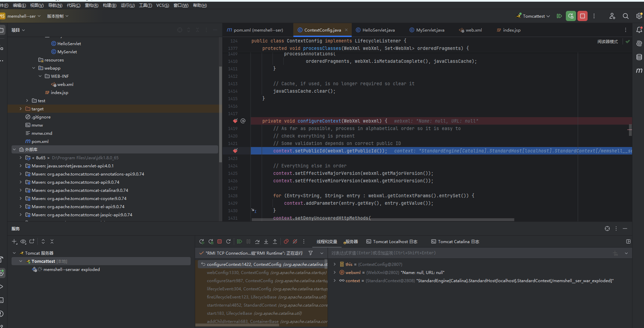Open the notifications bell icon
Screen dimensions: 644x328
[x=639, y=30]
